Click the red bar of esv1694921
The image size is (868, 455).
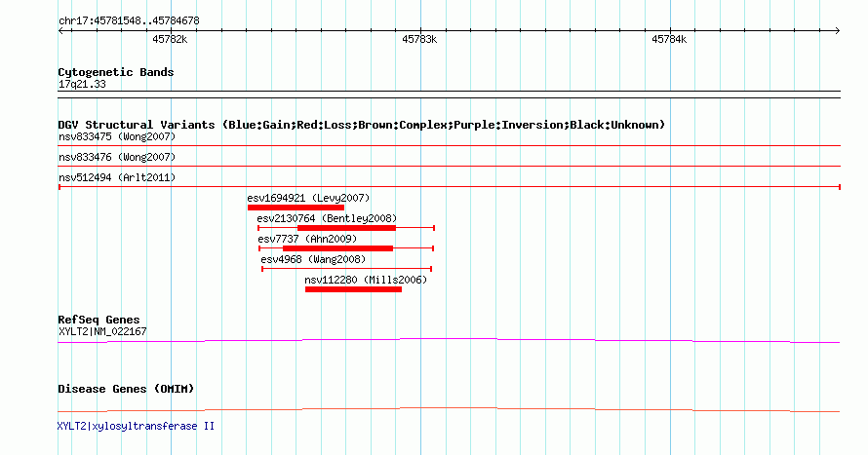click(x=296, y=208)
